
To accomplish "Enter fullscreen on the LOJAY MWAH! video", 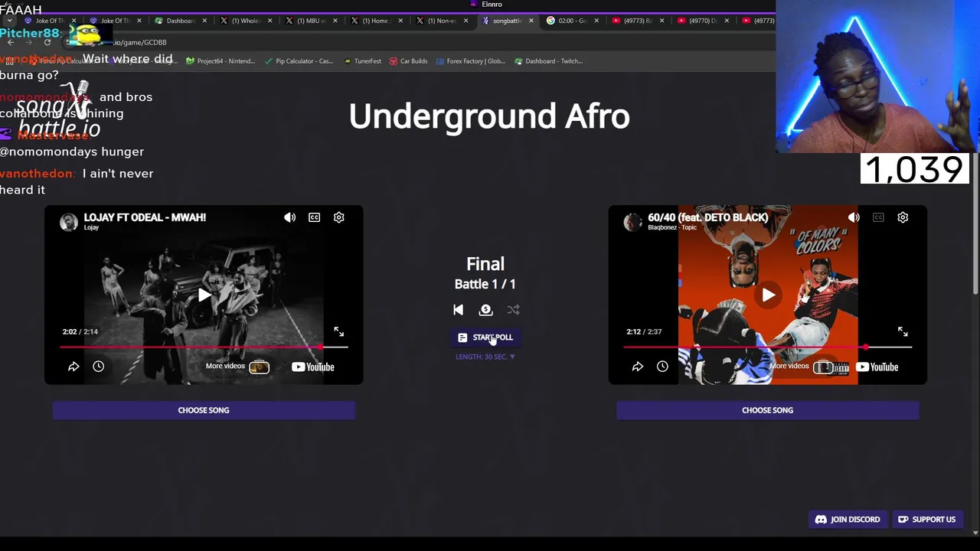I will [338, 331].
